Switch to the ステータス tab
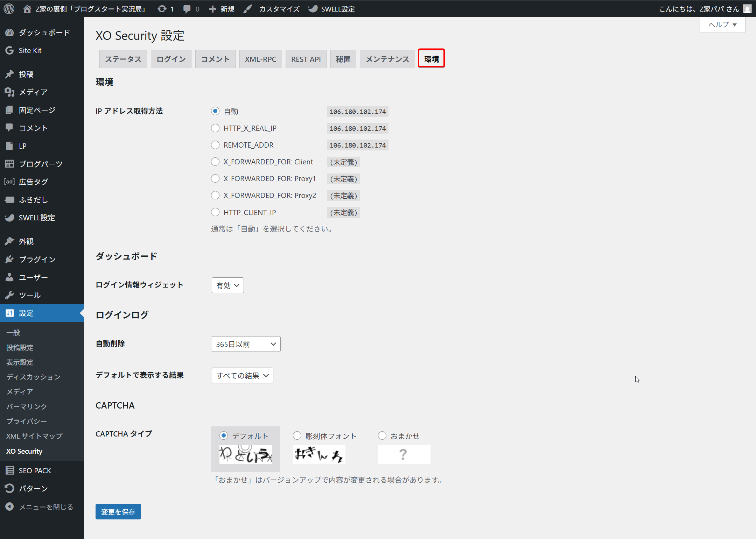The height and width of the screenshot is (539, 756). click(x=123, y=59)
